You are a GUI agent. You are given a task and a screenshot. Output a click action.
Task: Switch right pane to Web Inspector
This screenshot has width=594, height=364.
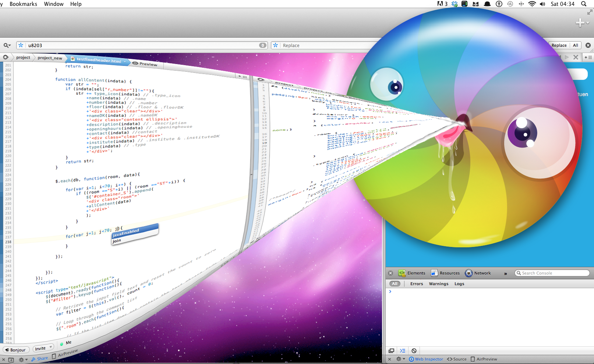click(x=426, y=359)
